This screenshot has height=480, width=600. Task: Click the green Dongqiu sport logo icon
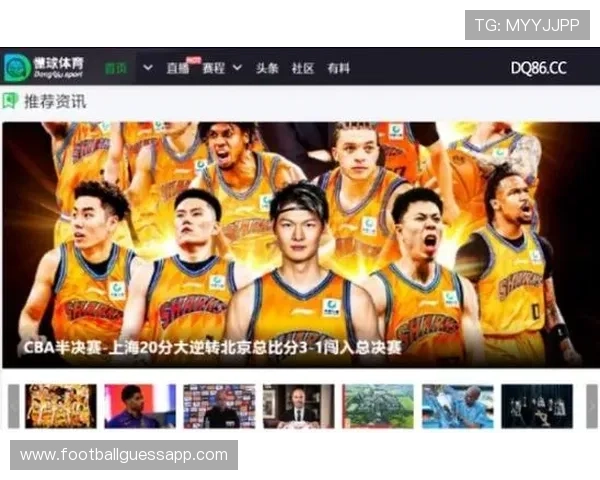pos(17,67)
